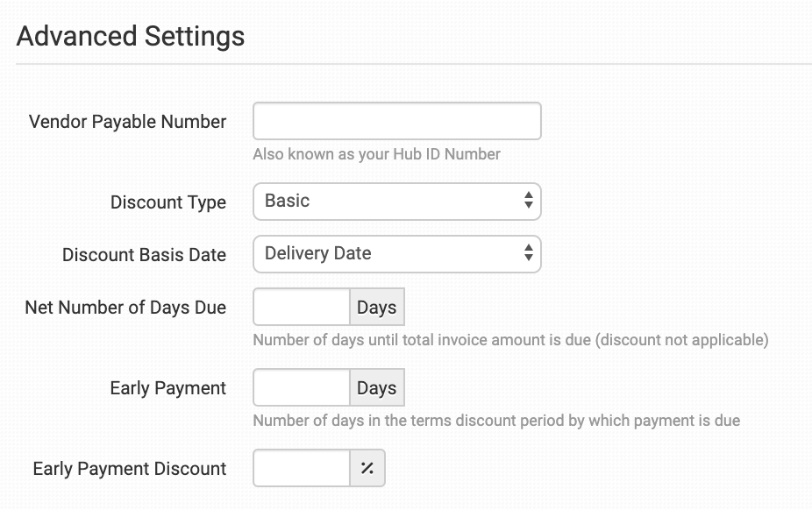This screenshot has height=510, width=812.
Task: Click the Hub ID Number help text
Action: click(376, 154)
